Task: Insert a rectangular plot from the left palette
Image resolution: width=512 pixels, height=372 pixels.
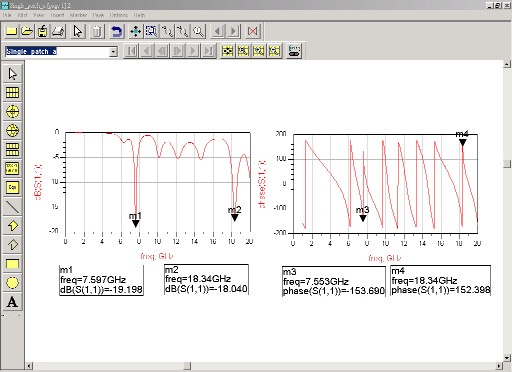Action: coord(12,92)
